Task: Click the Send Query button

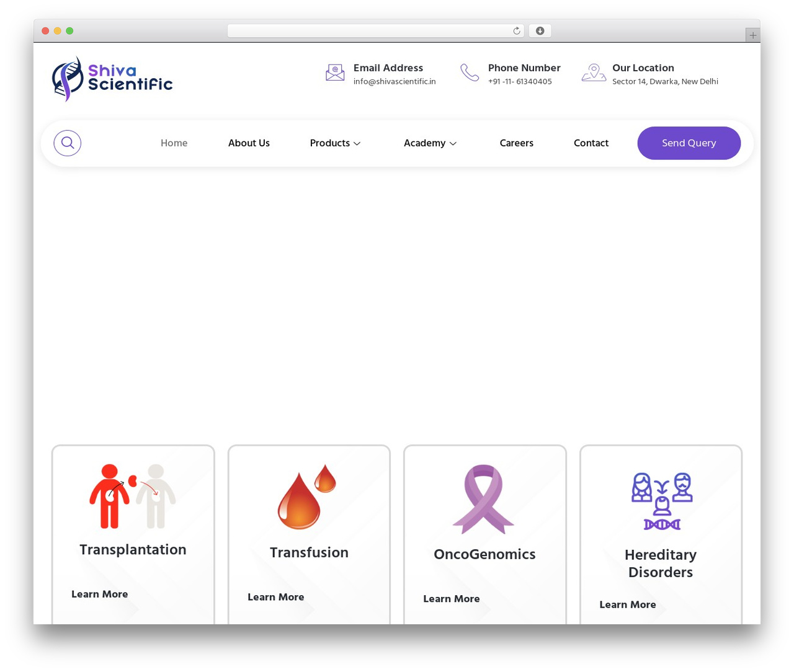Action: [689, 143]
